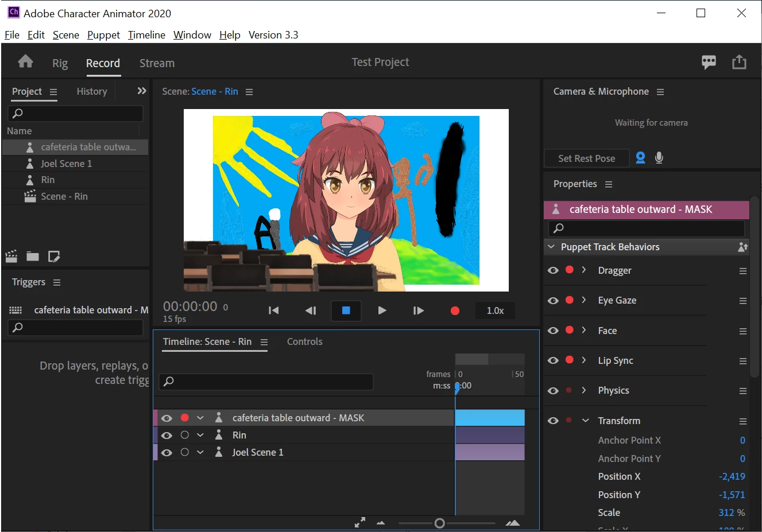Viewport: 762px width, 532px height.
Task: Switch to the Controls tab
Action: tap(304, 341)
